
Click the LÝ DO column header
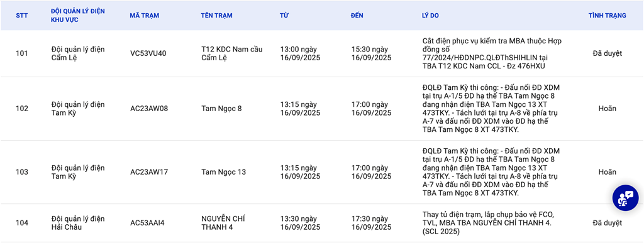coord(430,16)
